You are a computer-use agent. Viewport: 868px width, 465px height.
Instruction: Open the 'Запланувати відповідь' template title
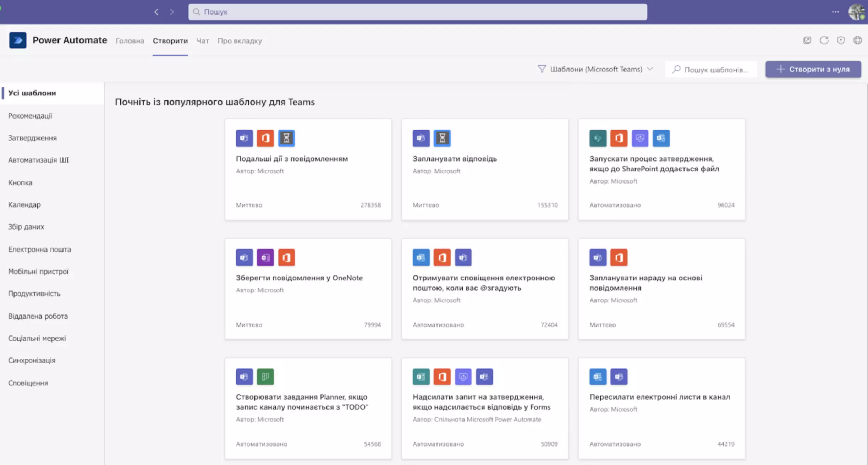[455, 159]
